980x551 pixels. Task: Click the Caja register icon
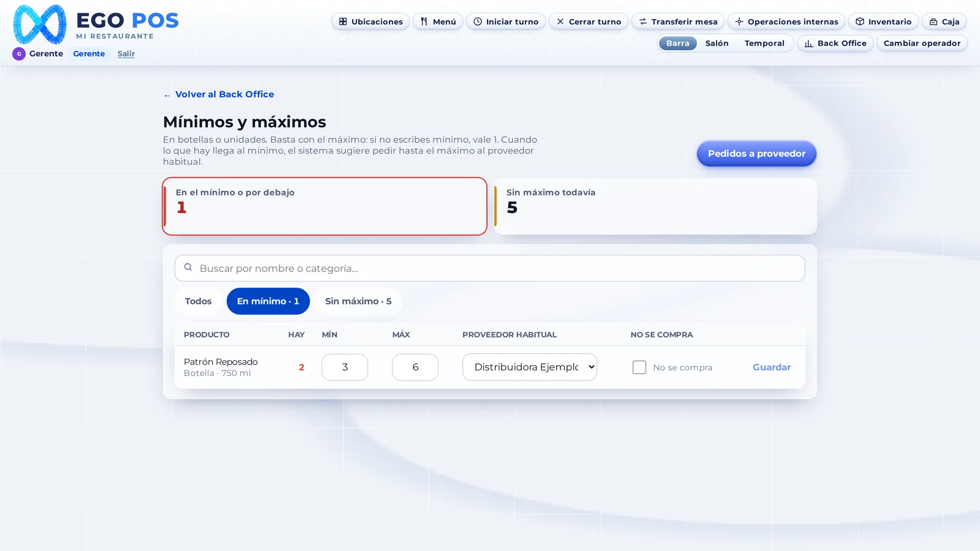click(x=933, y=22)
